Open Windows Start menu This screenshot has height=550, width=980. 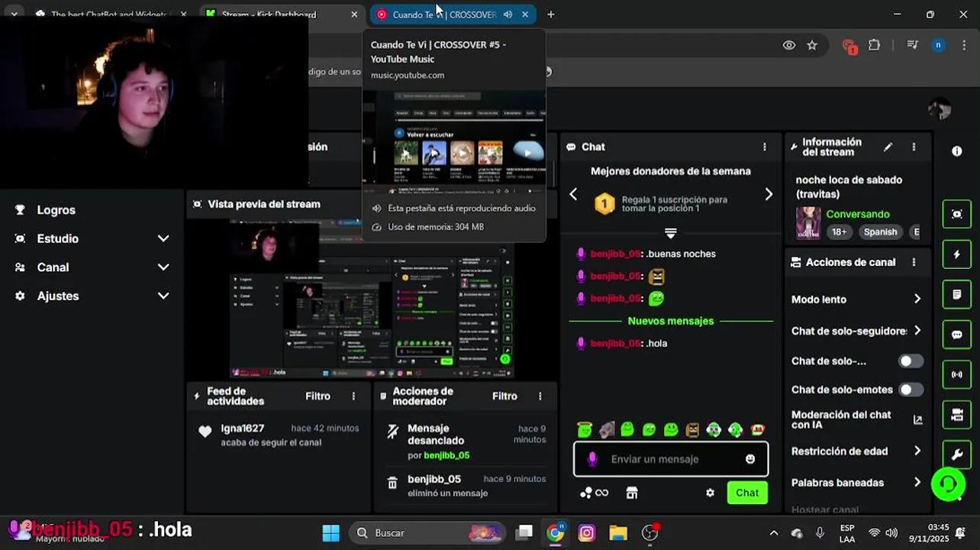[x=331, y=532]
